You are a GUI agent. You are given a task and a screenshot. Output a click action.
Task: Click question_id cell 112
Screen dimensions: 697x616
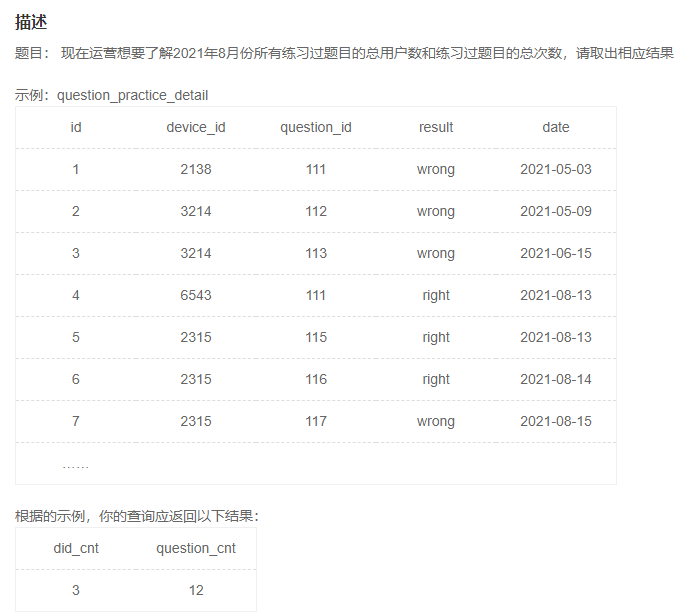pos(316,211)
